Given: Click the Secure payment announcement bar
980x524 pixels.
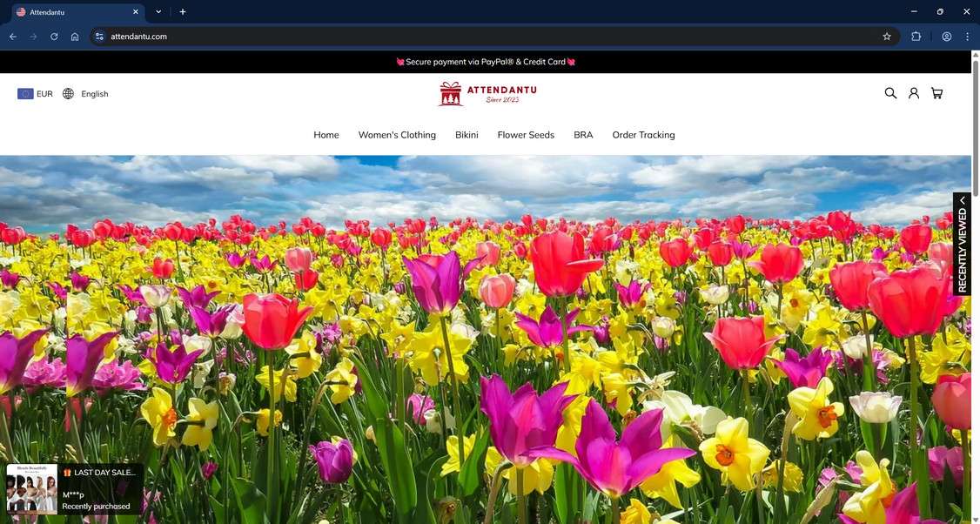Looking at the screenshot, I should tap(486, 62).
